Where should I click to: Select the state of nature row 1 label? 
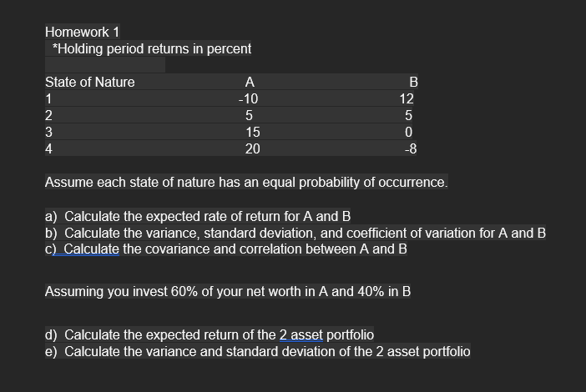pos(48,98)
